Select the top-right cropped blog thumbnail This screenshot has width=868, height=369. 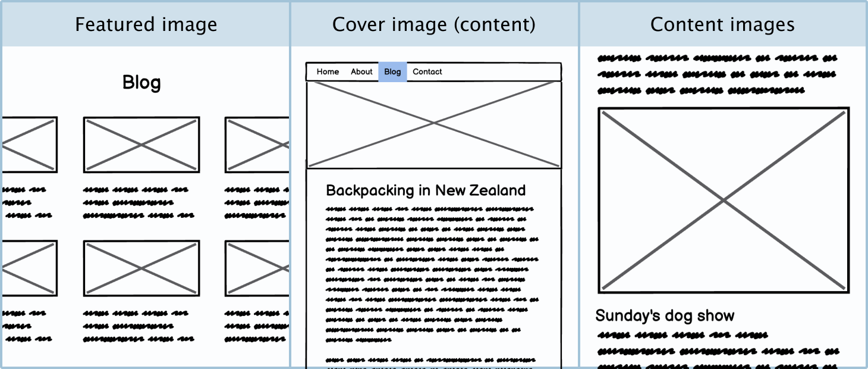coord(257,145)
